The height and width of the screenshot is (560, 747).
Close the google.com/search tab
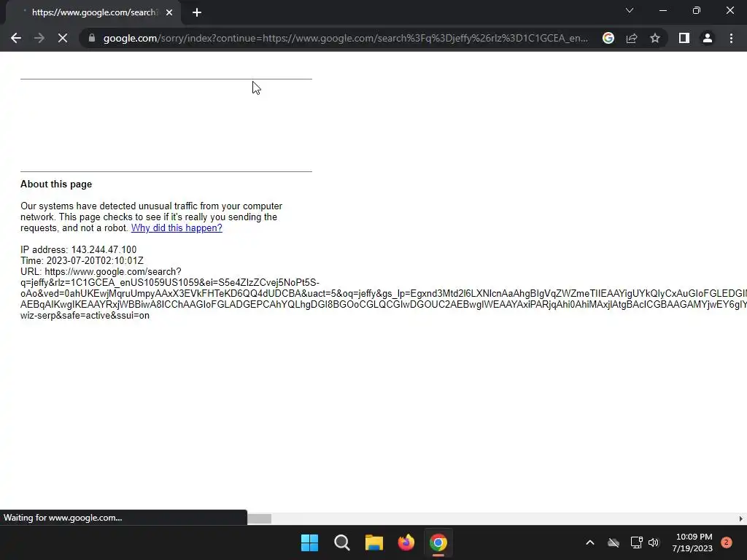pyautogui.click(x=169, y=12)
